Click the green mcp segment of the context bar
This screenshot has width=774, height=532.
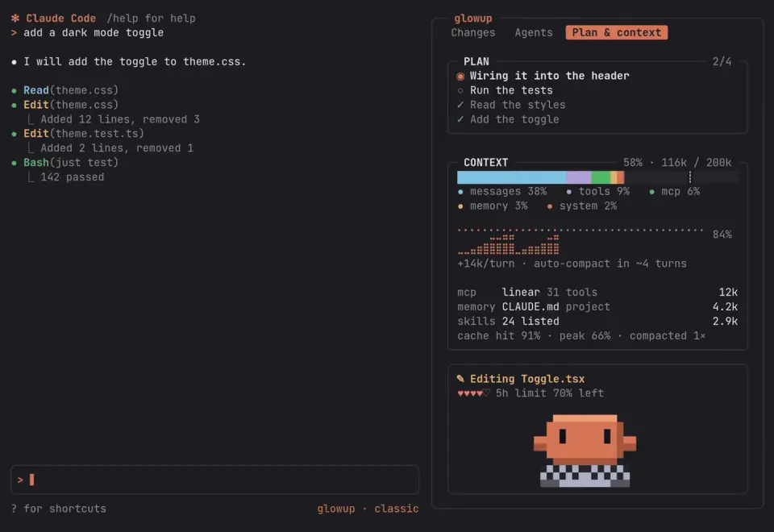tap(601, 177)
